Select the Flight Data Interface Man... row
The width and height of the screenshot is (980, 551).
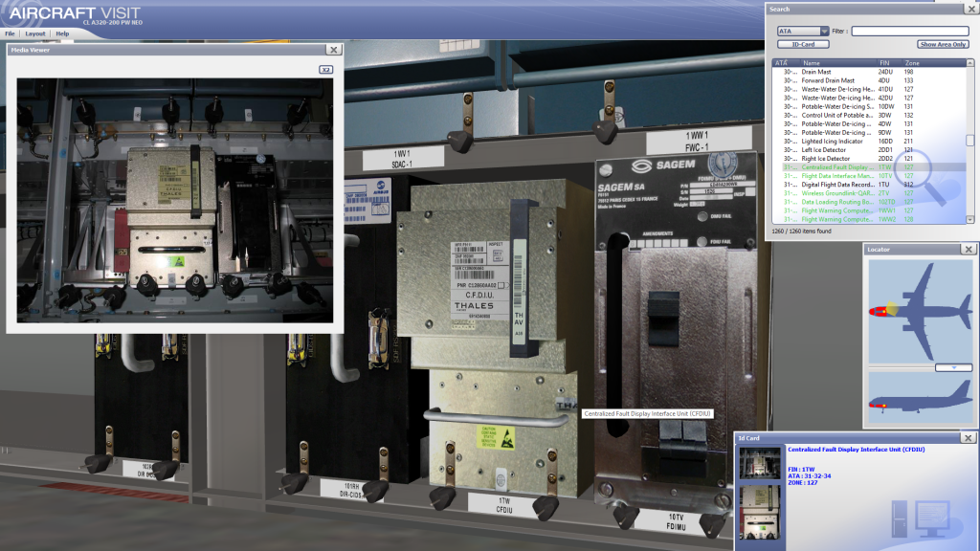[869, 176]
